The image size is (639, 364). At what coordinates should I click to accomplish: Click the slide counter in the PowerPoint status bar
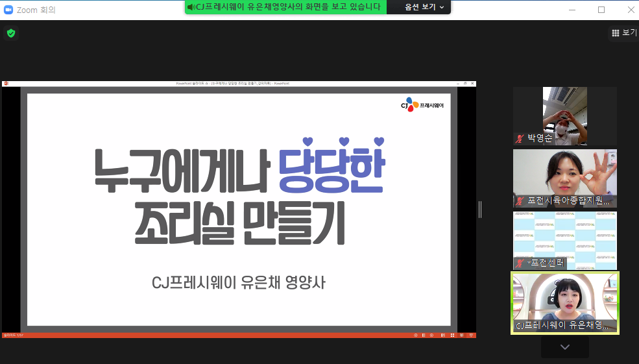tap(13, 335)
